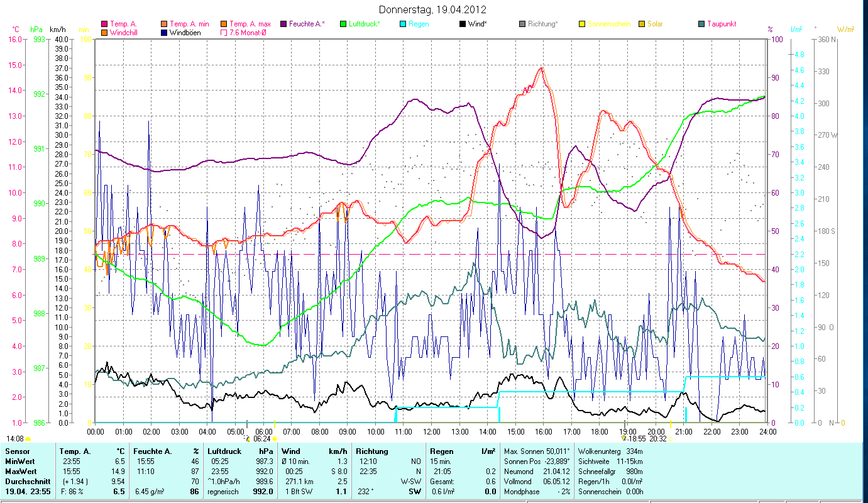Click the cyan Regen legend swatch
This screenshot has width=868, height=503.
pos(403,25)
